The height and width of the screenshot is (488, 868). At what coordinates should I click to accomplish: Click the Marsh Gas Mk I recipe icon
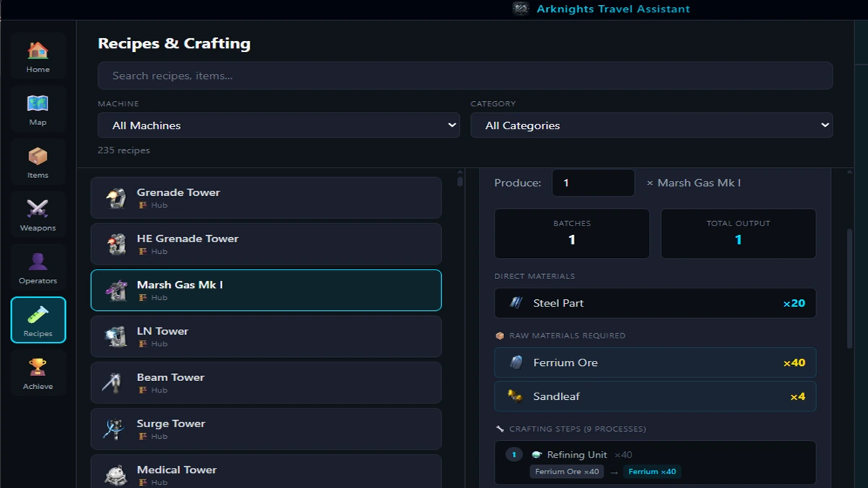tap(115, 291)
